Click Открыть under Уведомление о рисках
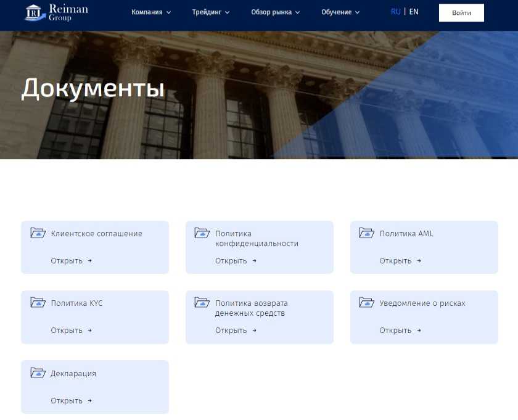 [400, 331]
